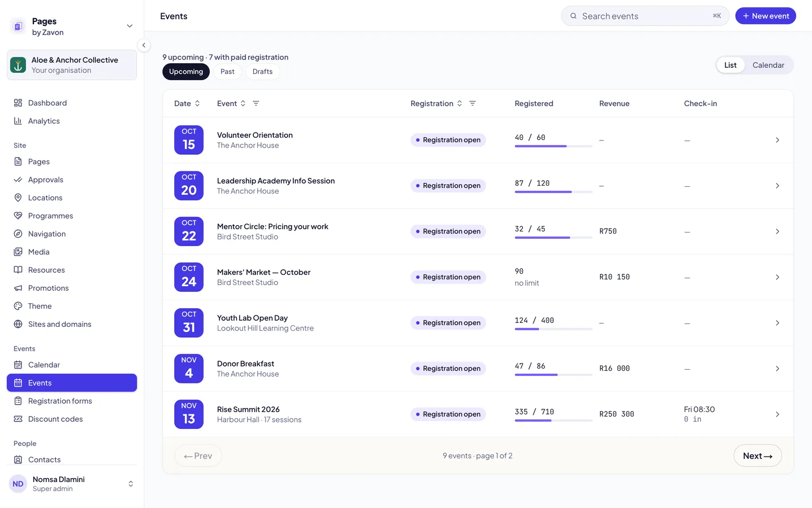Click the Prev page button
812x508 pixels.
[x=198, y=456]
